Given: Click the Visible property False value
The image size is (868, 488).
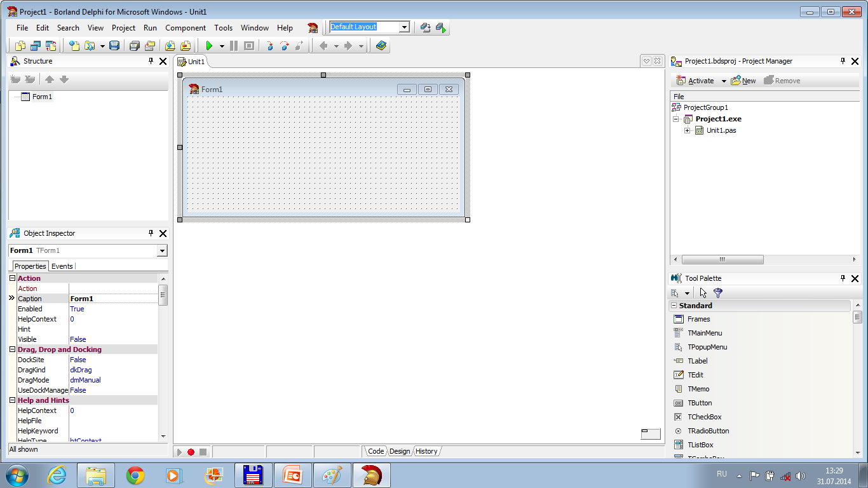Looking at the screenshot, I should tap(114, 339).
